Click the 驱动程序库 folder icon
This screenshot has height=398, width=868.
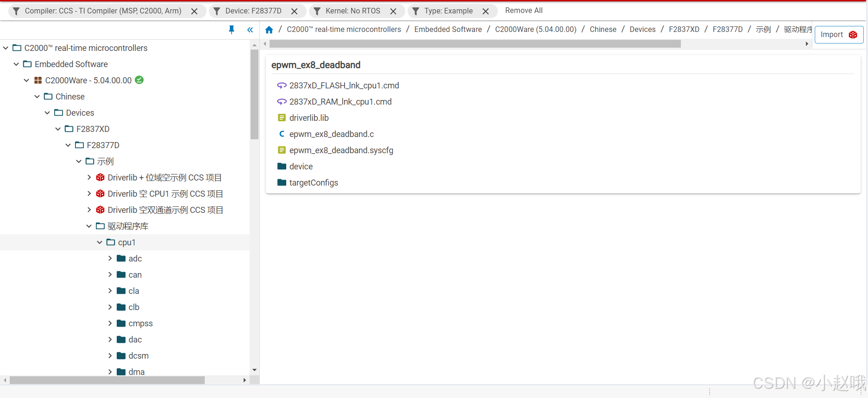(x=100, y=226)
